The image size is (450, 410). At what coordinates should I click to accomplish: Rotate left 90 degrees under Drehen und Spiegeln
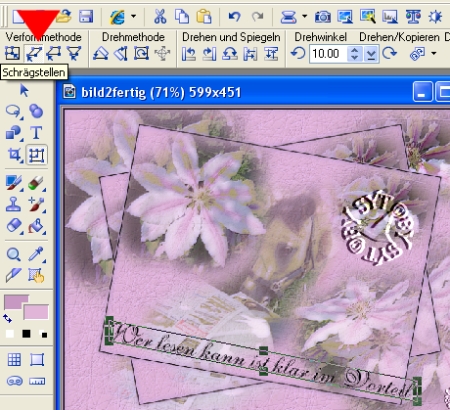point(189,54)
